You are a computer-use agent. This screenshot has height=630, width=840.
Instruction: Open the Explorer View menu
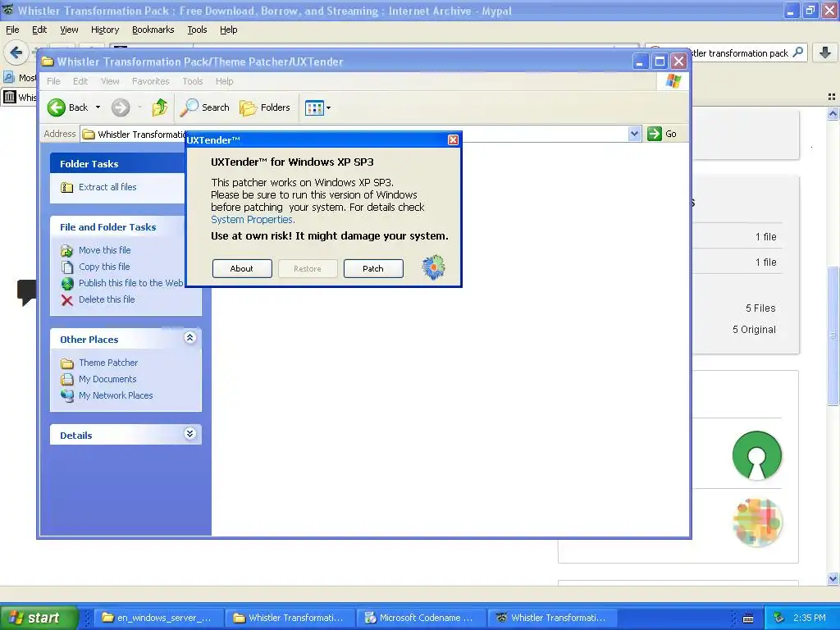coord(110,81)
